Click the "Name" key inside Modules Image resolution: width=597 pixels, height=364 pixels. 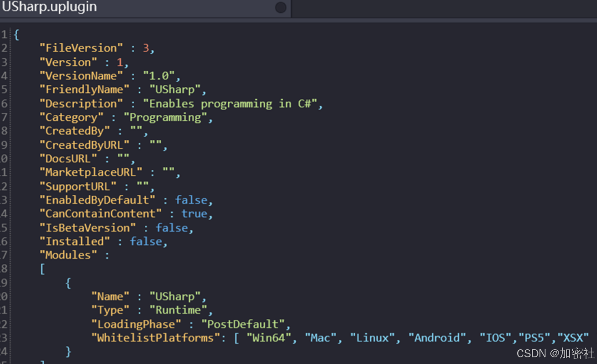pos(110,297)
